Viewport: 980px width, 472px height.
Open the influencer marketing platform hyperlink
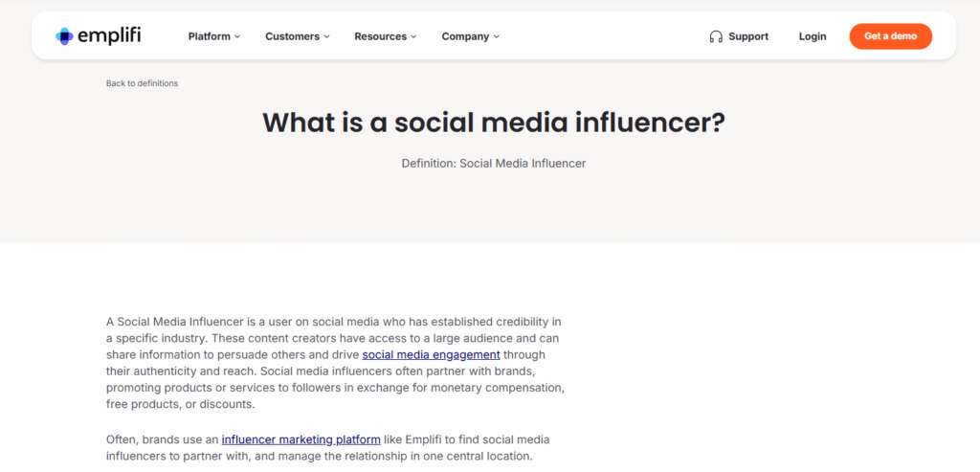(x=301, y=439)
